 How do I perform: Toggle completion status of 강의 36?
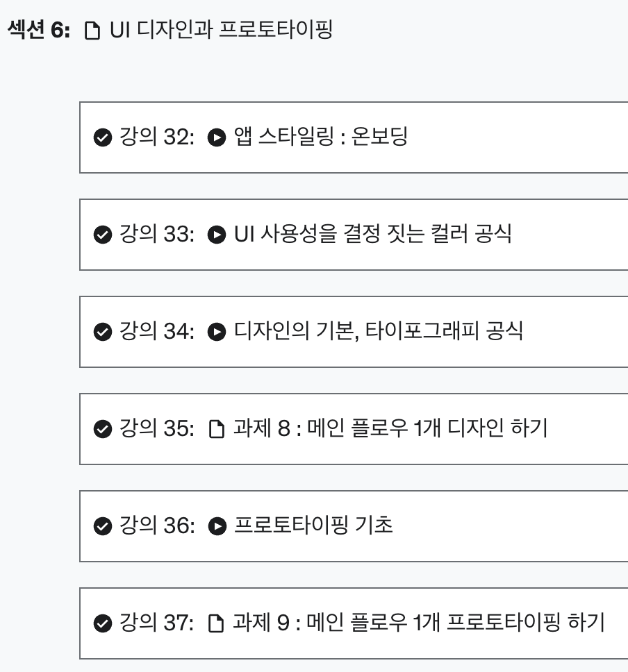[x=103, y=526]
